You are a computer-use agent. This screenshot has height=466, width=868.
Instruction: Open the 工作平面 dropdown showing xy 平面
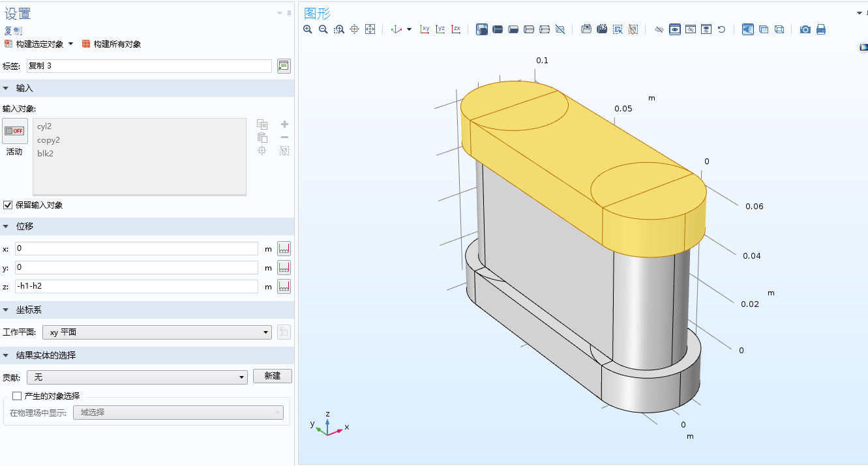pos(157,332)
